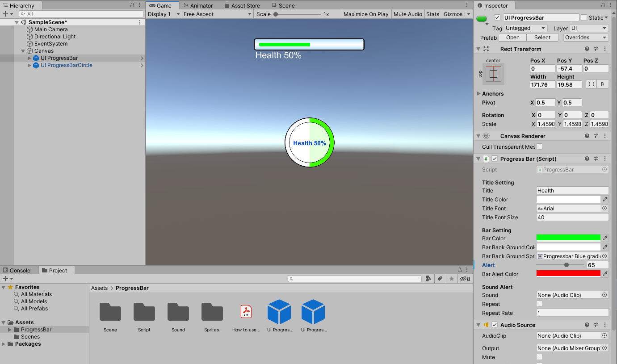This screenshot has width=617, height=364.
Task: Click the Project search by label icon
Action: [x=440, y=279]
